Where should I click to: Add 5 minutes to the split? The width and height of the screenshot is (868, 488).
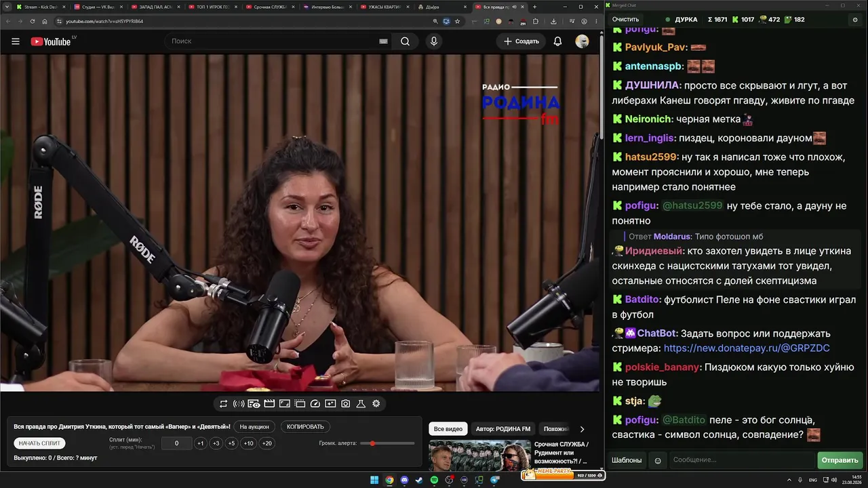[x=231, y=443]
